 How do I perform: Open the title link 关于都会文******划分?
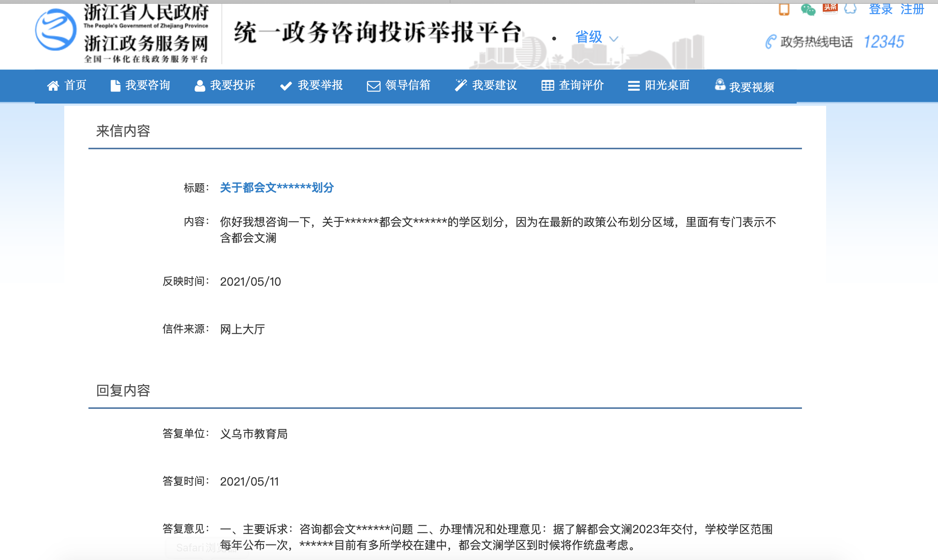(x=277, y=187)
